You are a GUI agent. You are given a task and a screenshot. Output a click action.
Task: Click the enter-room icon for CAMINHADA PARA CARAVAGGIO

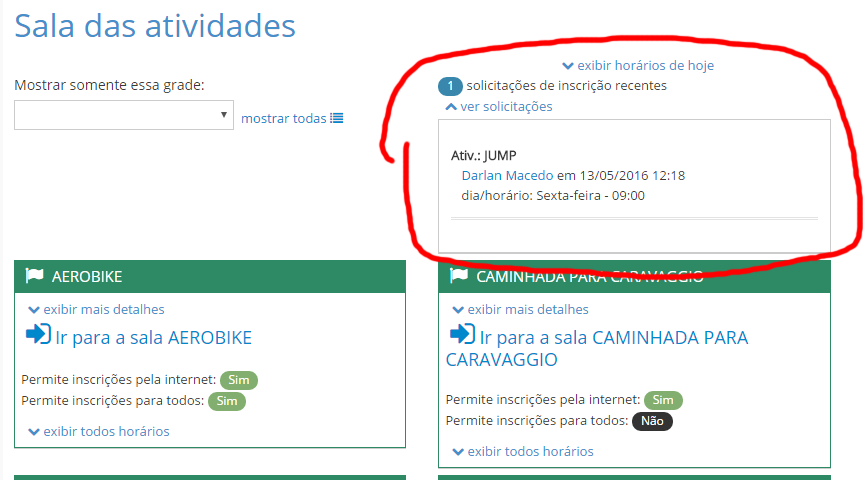point(462,334)
